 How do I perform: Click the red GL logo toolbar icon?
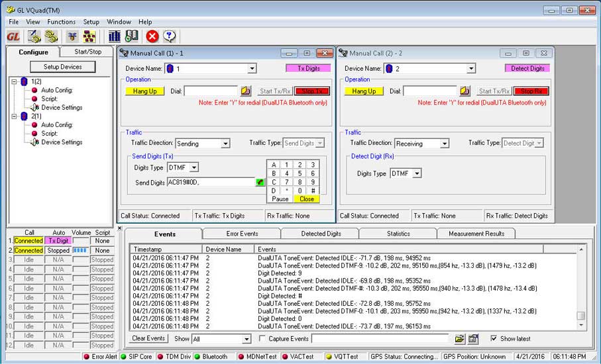tap(13, 37)
